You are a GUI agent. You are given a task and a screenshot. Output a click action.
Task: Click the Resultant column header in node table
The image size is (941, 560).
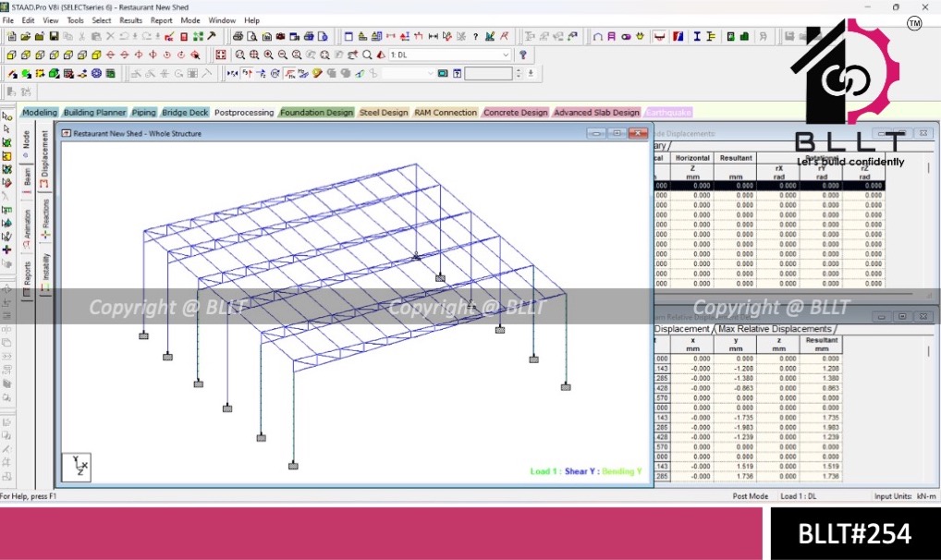[x=736, y=158]
